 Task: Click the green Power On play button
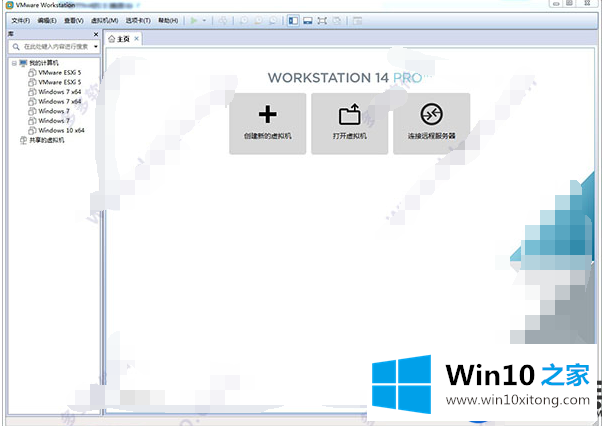[x=194, y=21]
